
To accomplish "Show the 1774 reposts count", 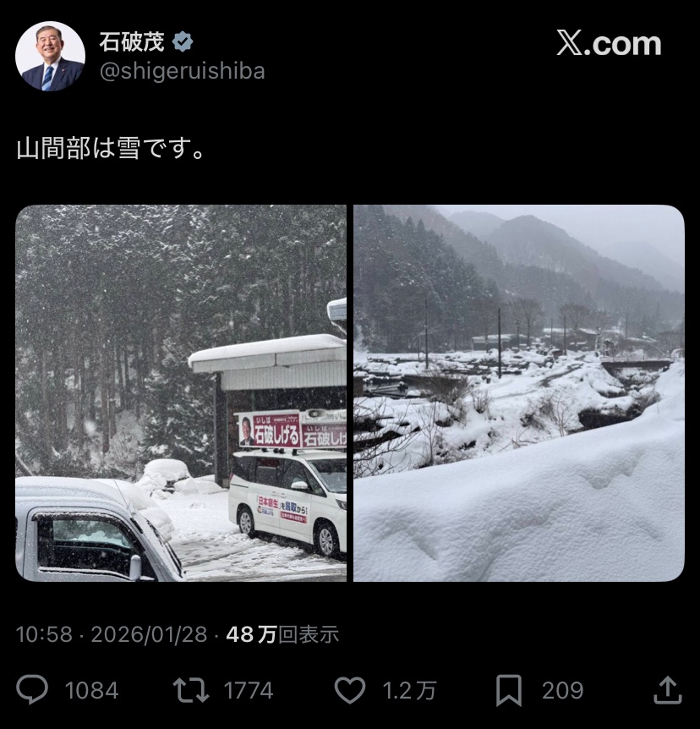I will coord(249,690).
